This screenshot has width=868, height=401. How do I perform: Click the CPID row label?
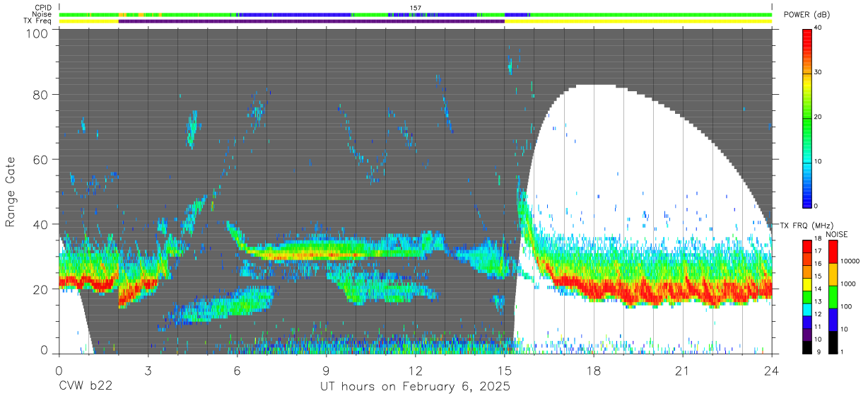(x=43, y=8)
